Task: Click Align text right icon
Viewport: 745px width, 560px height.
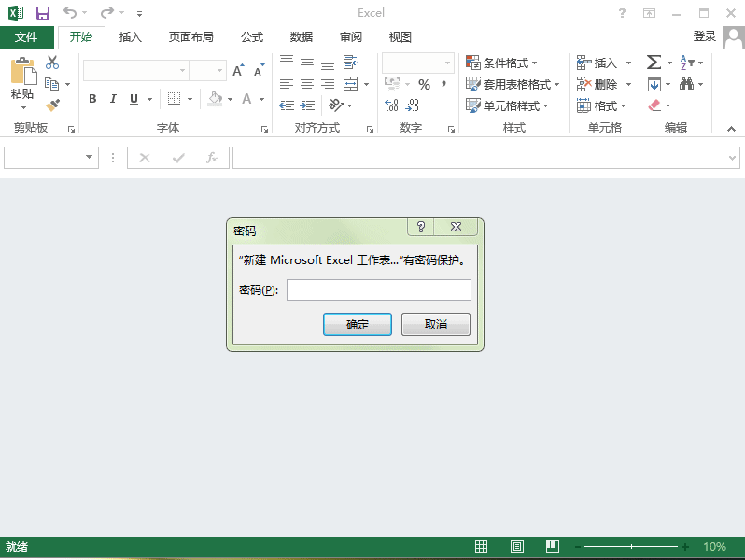Action: coord(328,85)
